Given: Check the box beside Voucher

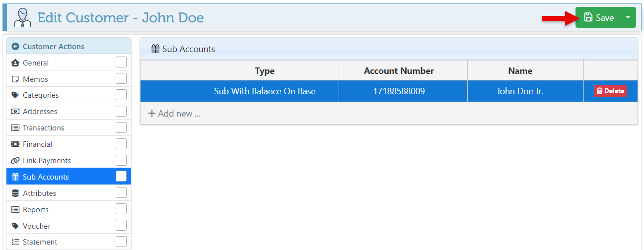Looking at the screenshot, I should click(121, 226).
